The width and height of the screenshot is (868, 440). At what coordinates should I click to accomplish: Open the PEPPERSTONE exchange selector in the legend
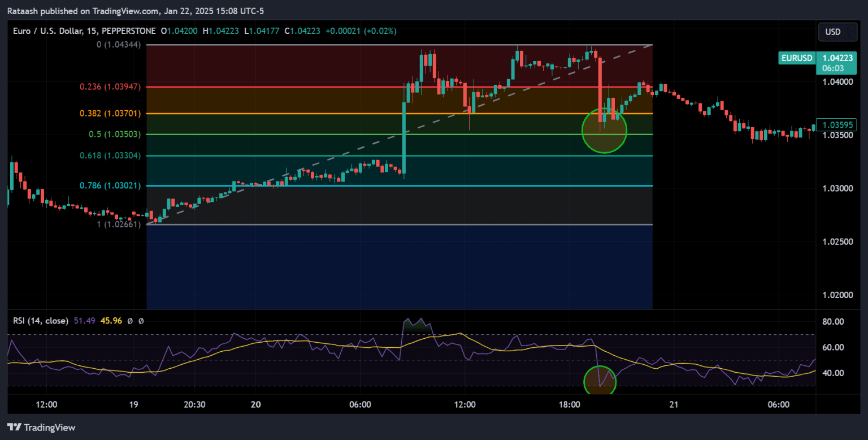pyautogui.click(x=128, y=31)
